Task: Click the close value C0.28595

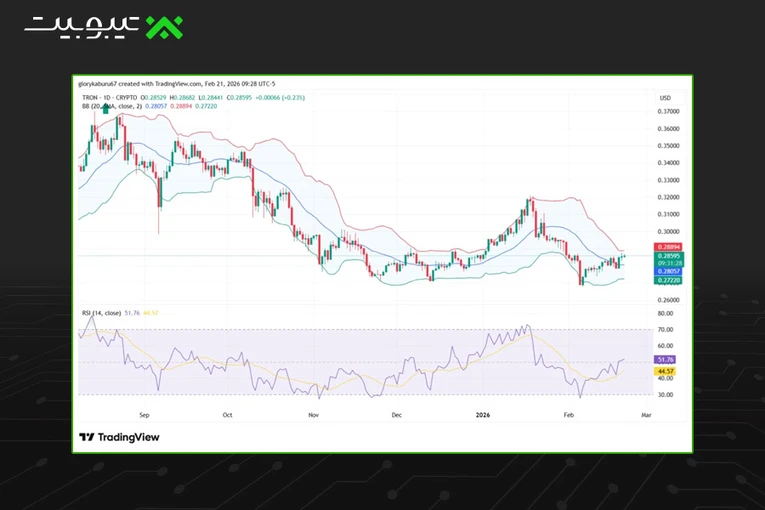Action: coord(239,98)
